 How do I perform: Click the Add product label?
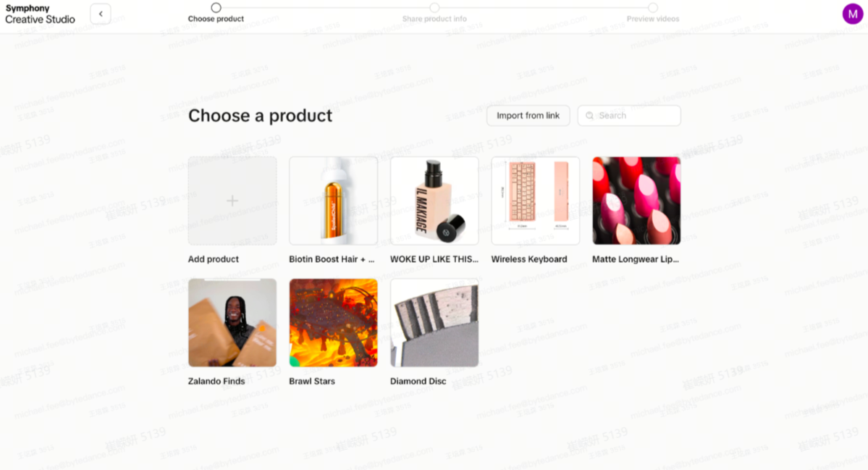[x=213, y=259]
